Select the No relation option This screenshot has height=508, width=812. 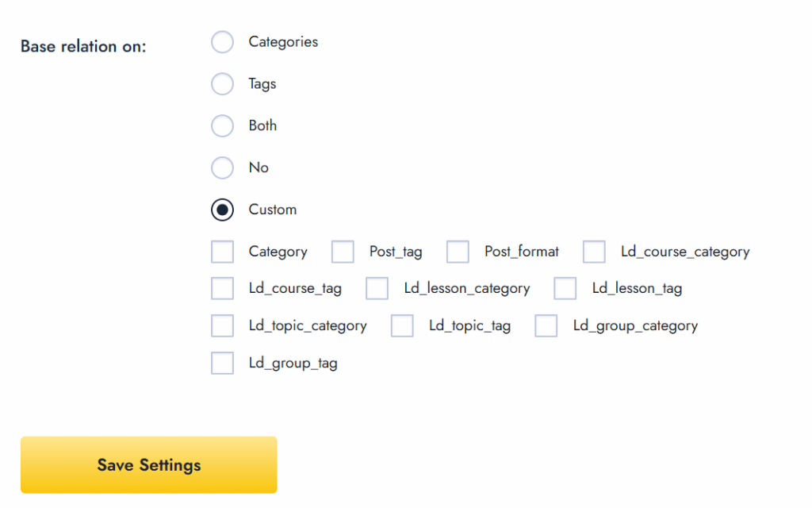tap(222, 167)
